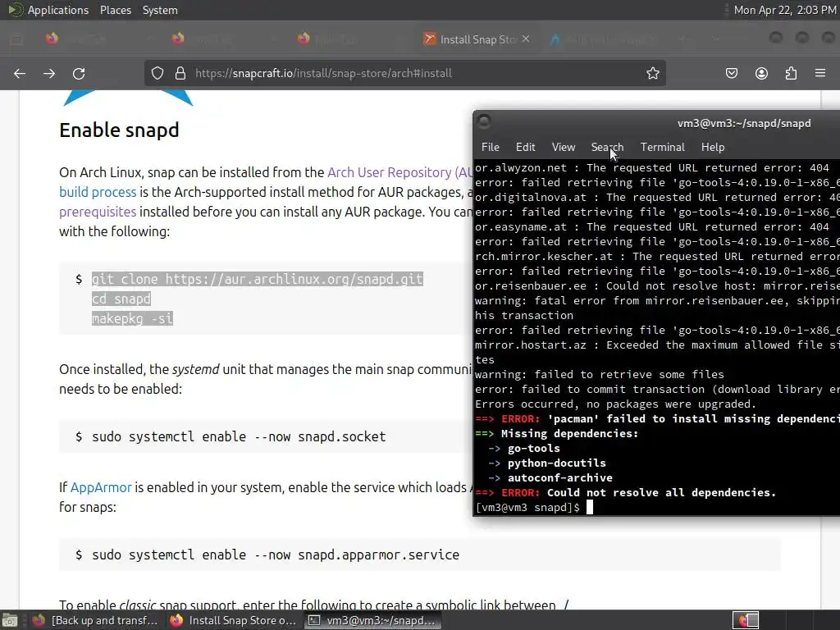840x630 pixels.
Task: Close the Firefox window
Action: 828,38
